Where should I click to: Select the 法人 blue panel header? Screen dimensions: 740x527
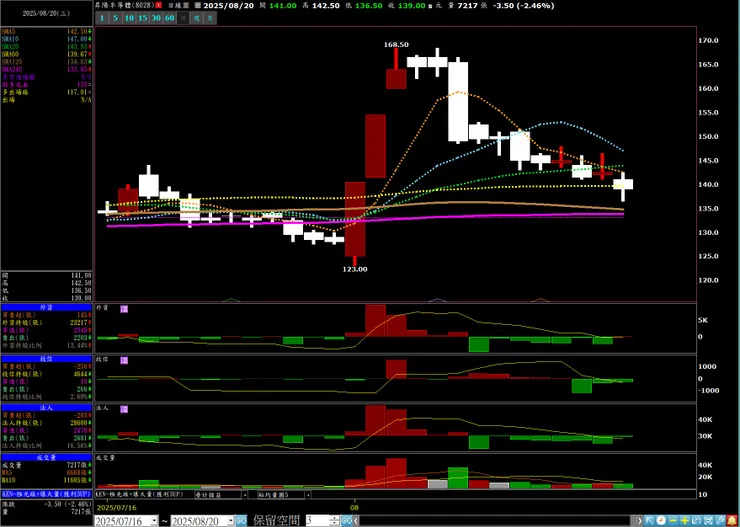click(46, 408)
